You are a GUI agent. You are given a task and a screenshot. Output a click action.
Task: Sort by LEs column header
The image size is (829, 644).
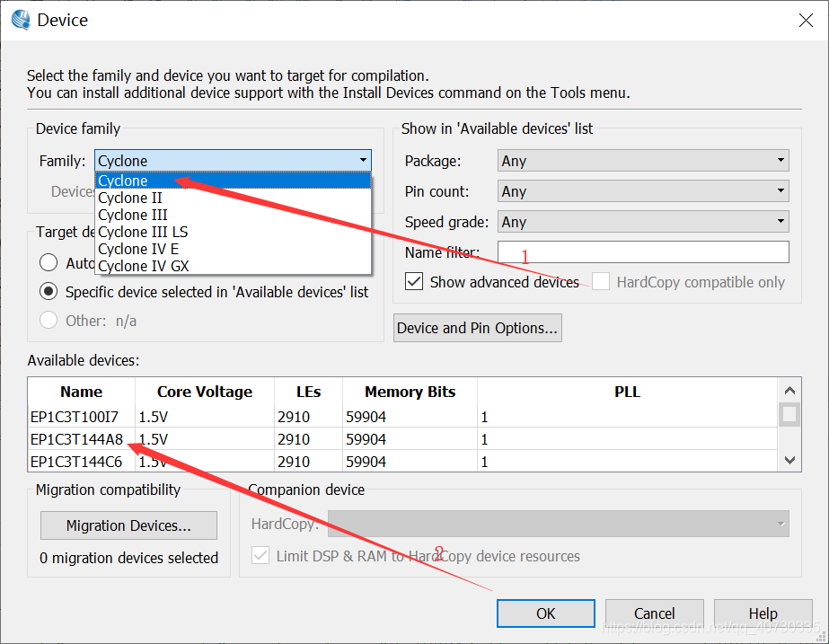(x=308, y=392)
